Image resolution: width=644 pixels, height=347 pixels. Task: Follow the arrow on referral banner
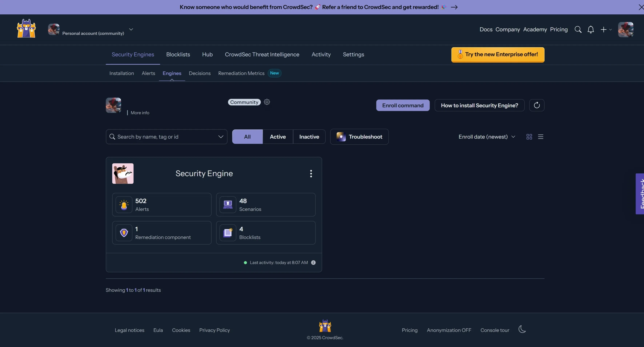[454, 7]
